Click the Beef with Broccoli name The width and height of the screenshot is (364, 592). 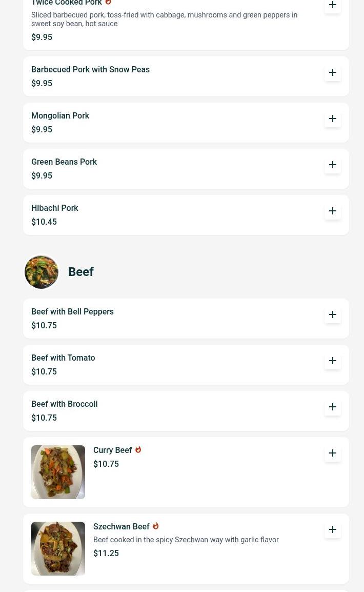(65, 404)
